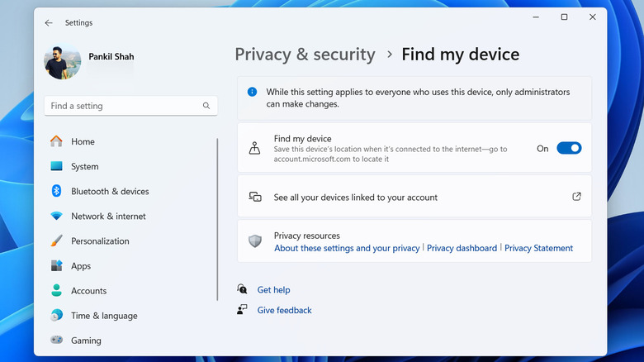Open external link icon for linked devices
The image size is (644, 362).
tap(576, 197)
